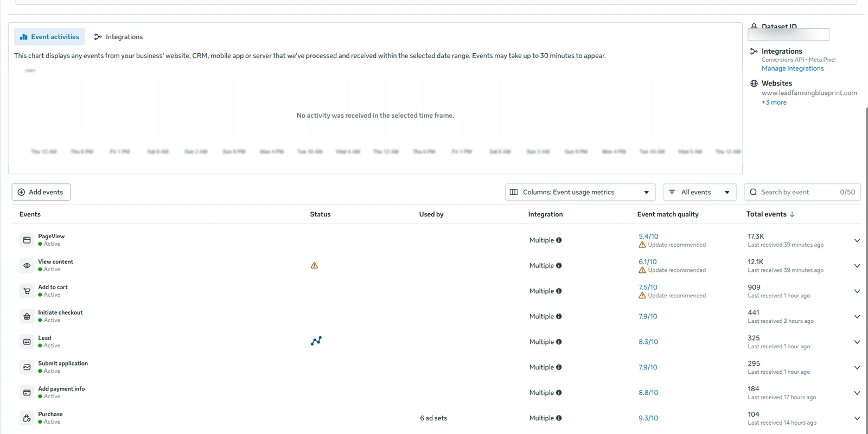The image size is (868, 434).
Task: Click the PageView event icon
Action: [x=27, y=240]
